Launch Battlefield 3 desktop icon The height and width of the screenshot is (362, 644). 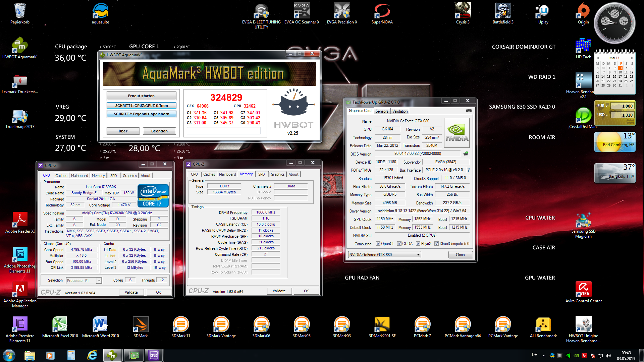(503, 14)
